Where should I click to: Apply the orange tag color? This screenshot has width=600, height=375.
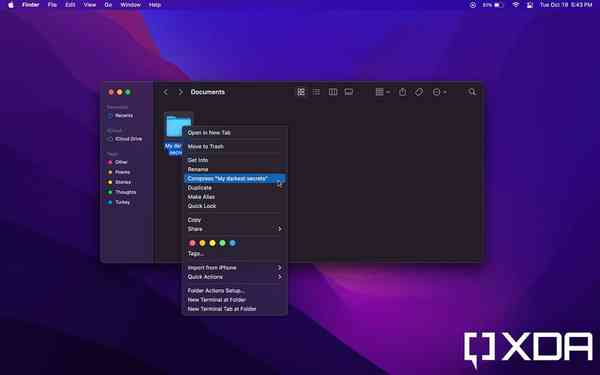[x=202, y=243]
